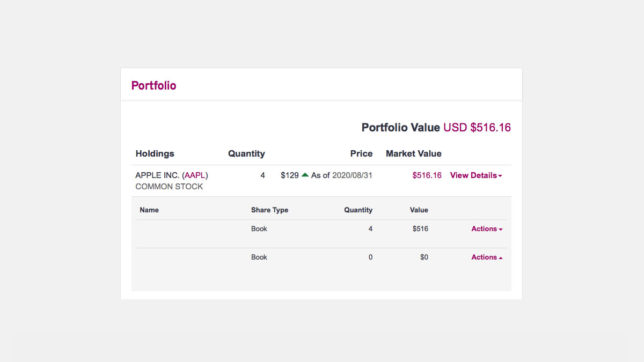Open Actions menu for the $0 Book row
This screenshot has width=644, height=362.
pos(487,257)
